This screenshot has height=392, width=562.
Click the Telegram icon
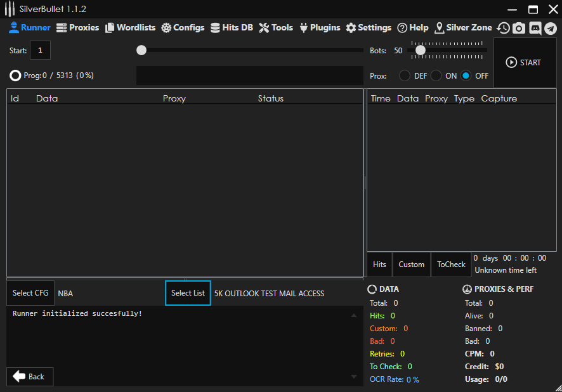[551, 28]
